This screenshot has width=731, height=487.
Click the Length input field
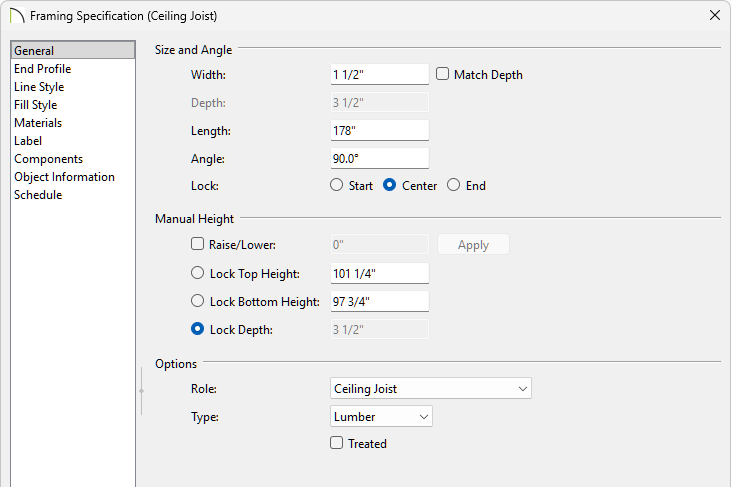[x=379, y=130]
